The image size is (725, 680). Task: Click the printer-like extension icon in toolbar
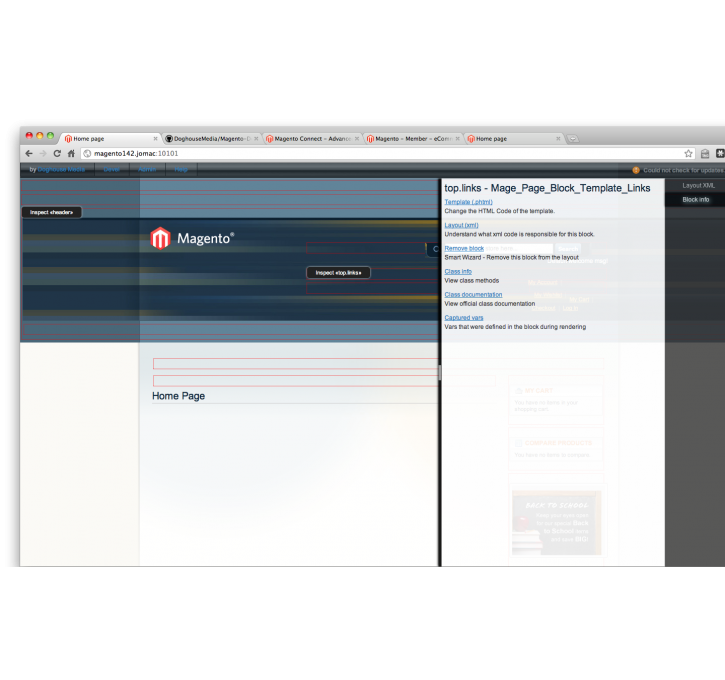(x=705, y=153)
